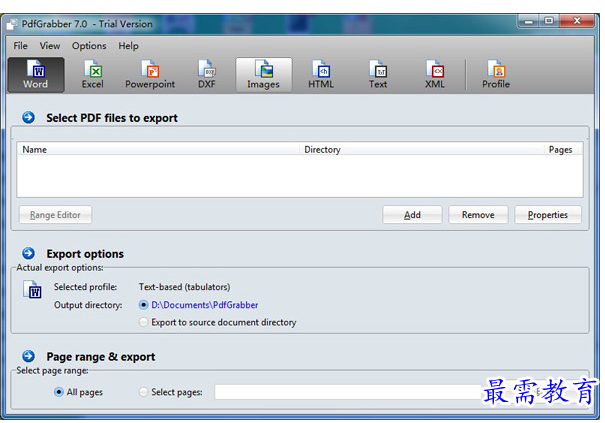Sort by the Pages column header
Viewport: 605px width, 423px height.
pyautogui.click(x=563, y=149)
